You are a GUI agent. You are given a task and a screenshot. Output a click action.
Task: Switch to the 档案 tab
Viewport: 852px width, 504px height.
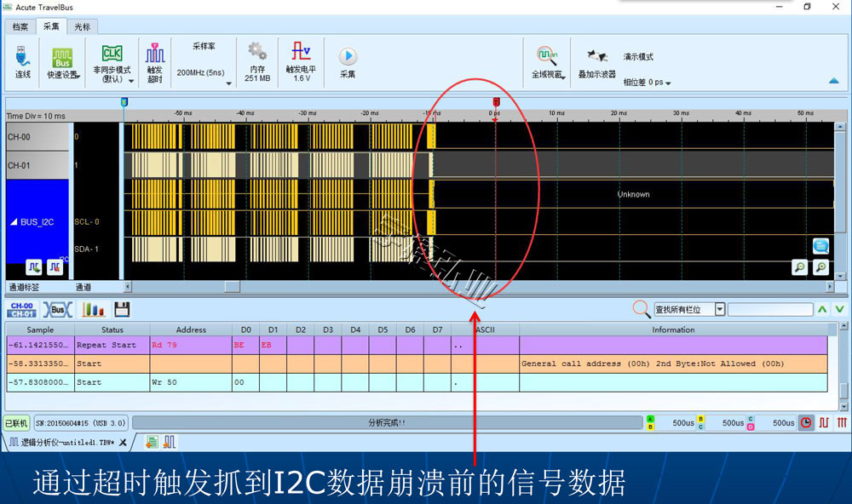point(20,26)
